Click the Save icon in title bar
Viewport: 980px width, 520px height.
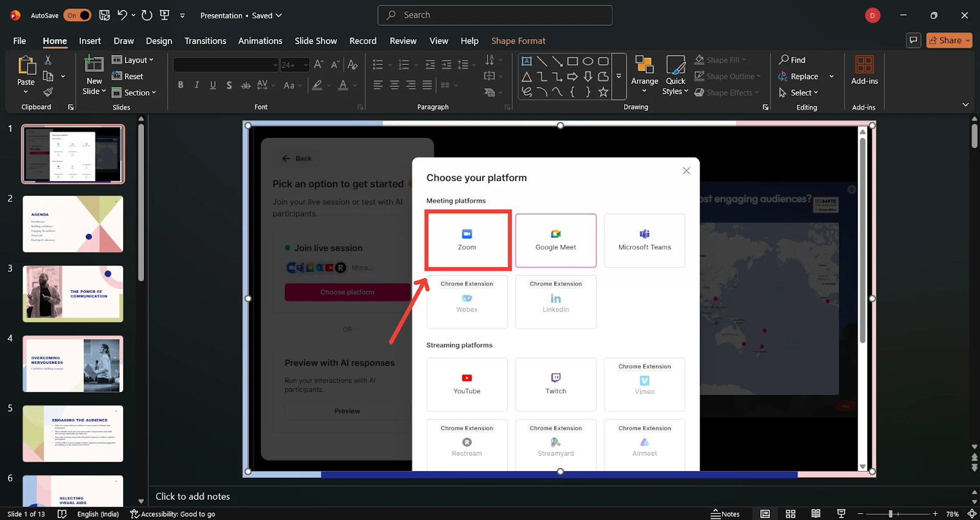pyautogui.click(x=104, y=15)
